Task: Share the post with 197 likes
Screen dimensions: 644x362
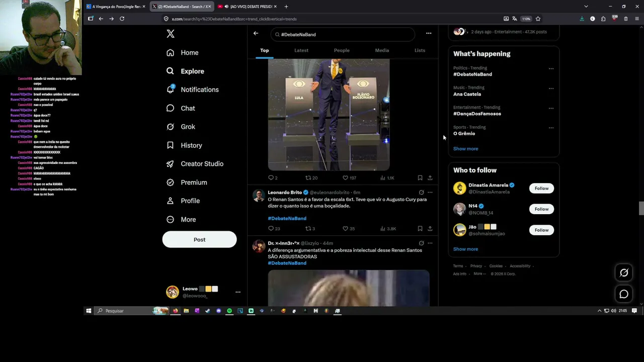Action: click(x=430, y=177)
